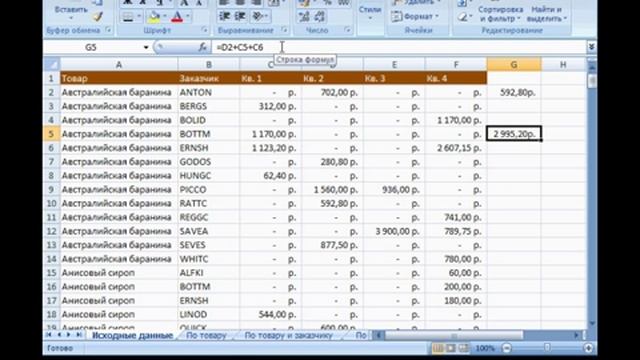Select row 5 header
The image size is (640, 360).
pos(52,134)
